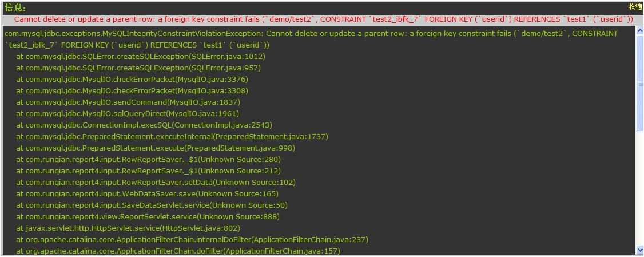Click the empty scrollbar track below thumb
This screenshot has height=257, width=644.
(639, 189)
